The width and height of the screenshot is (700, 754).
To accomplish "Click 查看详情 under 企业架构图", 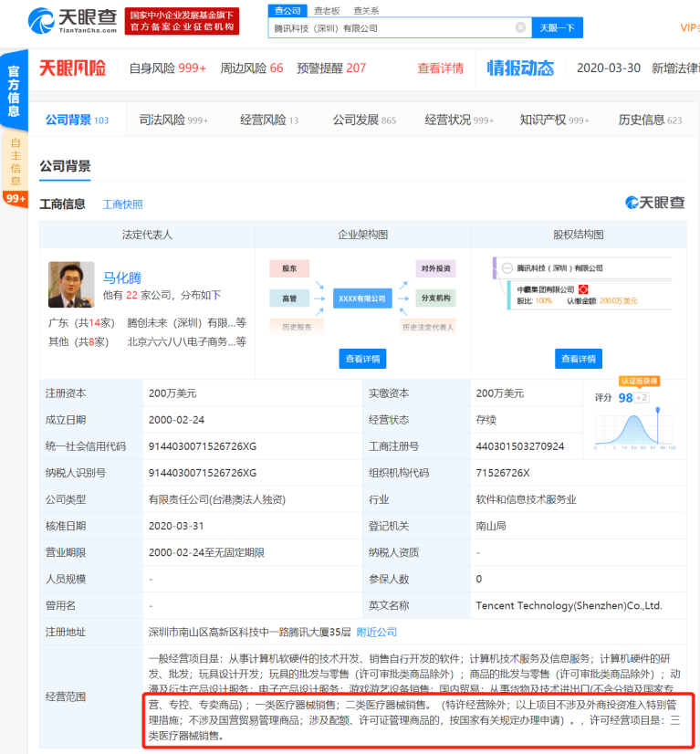I will [362, 359].
